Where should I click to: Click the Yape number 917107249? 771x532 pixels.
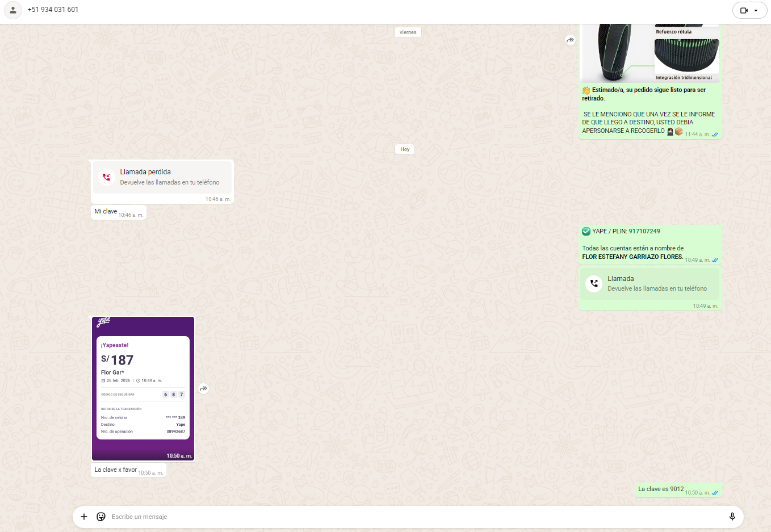pyautogui.click(x=644, y=231)
